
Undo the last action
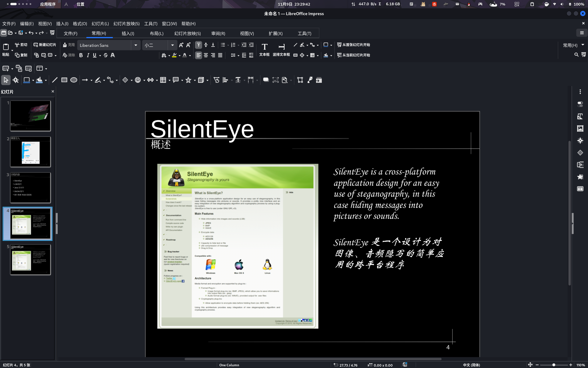pos(31,33)
